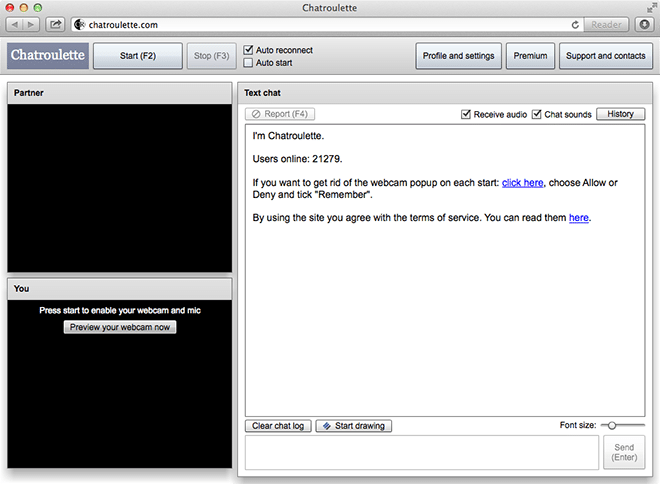Screen dimensions: 660x484
Task: Open Support and contacts
Action: point(606,56)
